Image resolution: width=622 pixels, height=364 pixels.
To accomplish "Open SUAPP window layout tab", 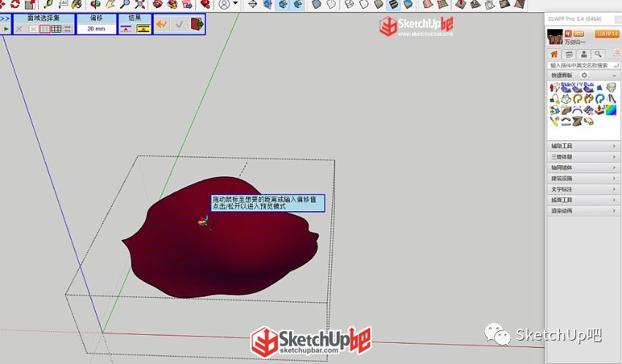I will click(569, 54).
